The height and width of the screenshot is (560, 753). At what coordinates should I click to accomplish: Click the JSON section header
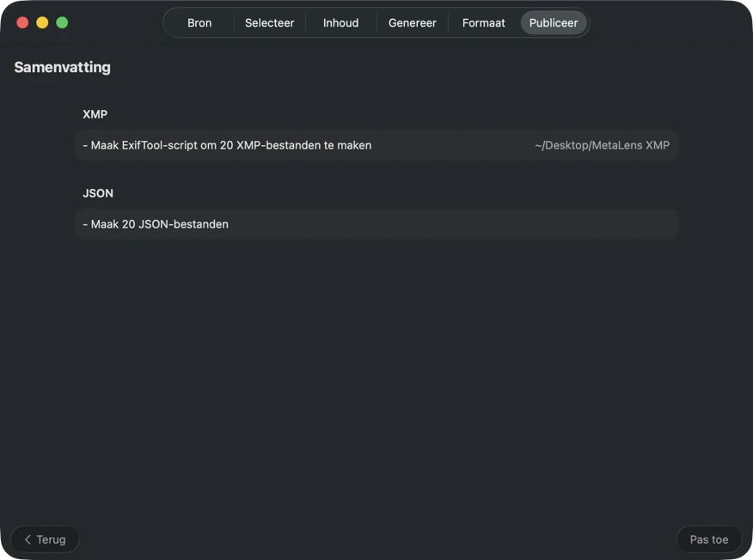(x=98, y=192)
